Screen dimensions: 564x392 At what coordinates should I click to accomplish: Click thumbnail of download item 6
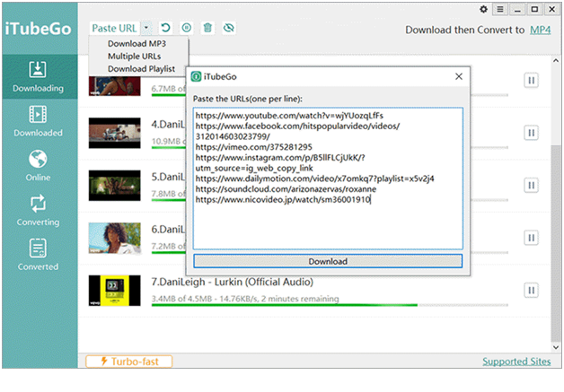click(114, 239)
